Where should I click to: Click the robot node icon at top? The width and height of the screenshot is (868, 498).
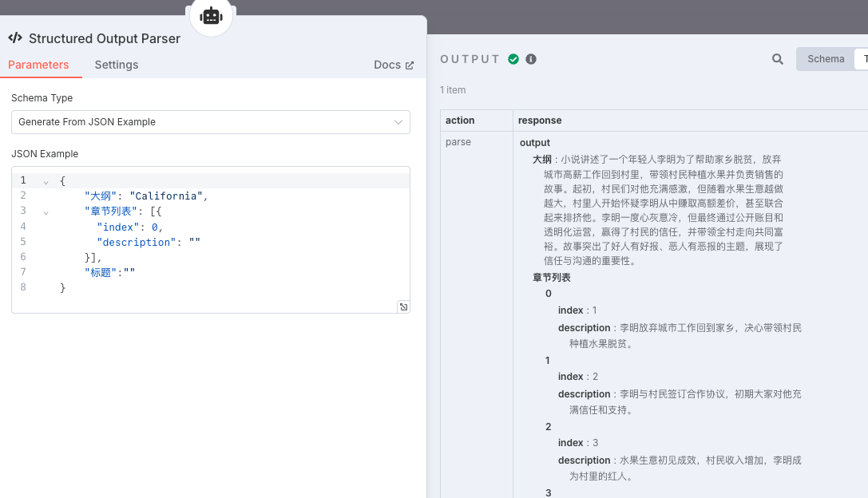pos(211,16)
